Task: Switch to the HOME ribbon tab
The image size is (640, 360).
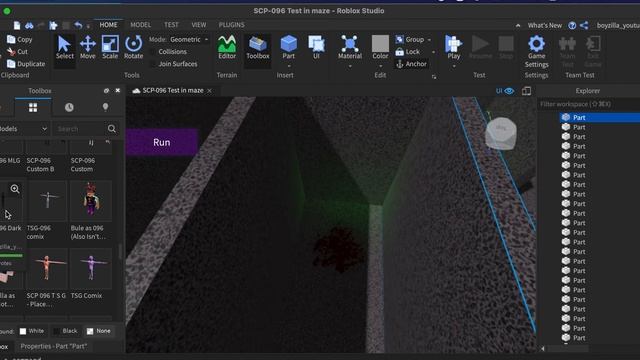Action: (x=109, y=25)
